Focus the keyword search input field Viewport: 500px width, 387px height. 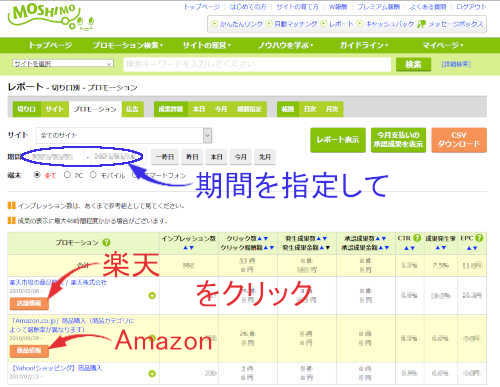257,64
